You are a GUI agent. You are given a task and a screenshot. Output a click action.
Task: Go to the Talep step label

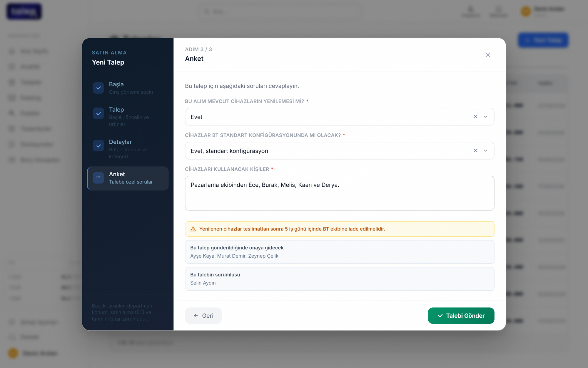(x=116, y=110)
